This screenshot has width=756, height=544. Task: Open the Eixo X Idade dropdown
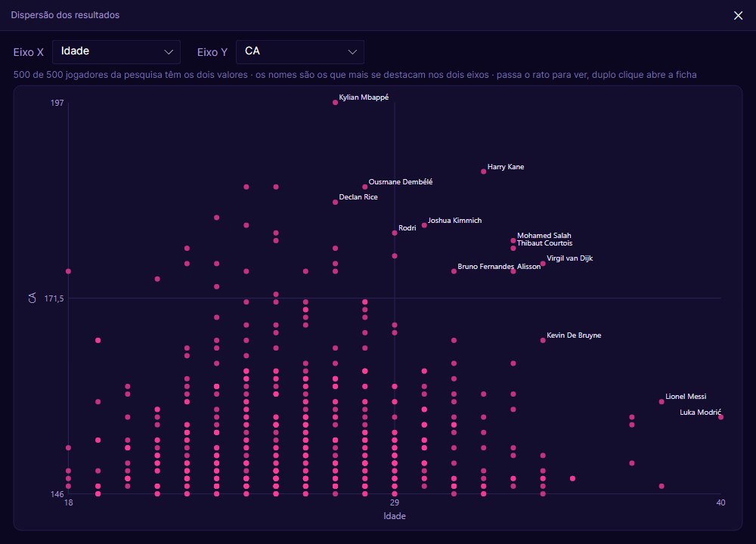116,51
